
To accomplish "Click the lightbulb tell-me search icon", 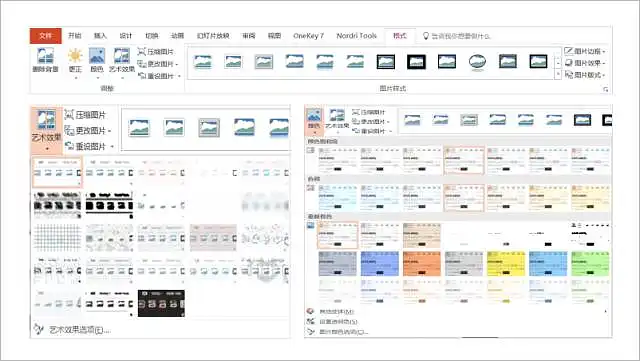I will coord(425,36).
